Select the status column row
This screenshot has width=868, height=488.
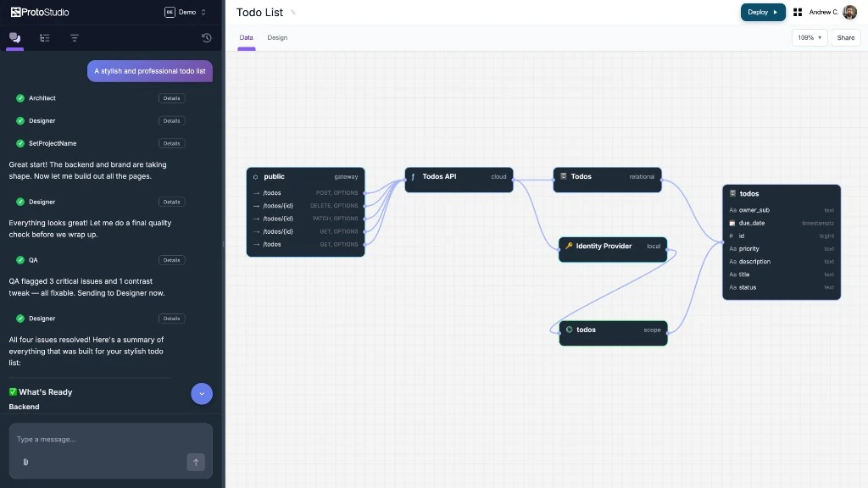tap(782, 288)
